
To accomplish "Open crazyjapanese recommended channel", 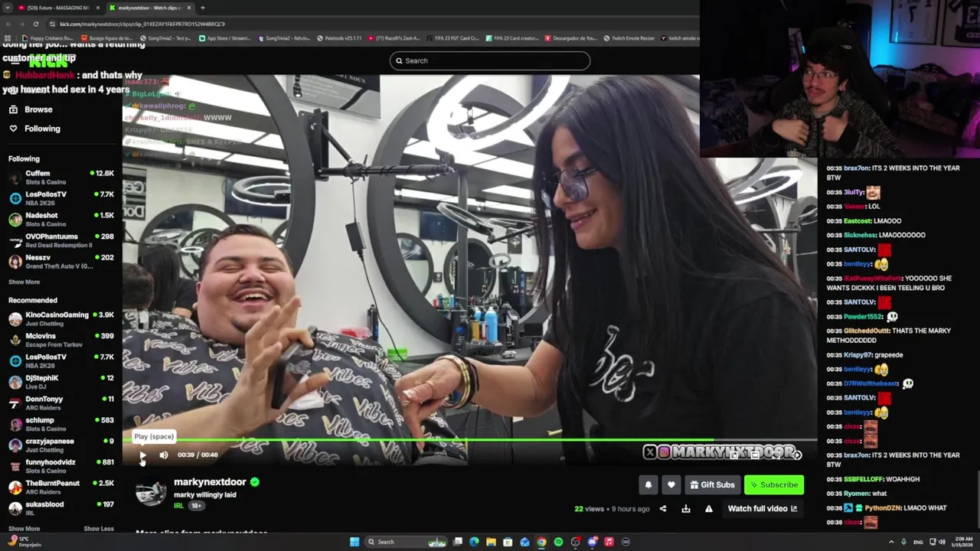I will pyautogui.click(x=61, y=445).
